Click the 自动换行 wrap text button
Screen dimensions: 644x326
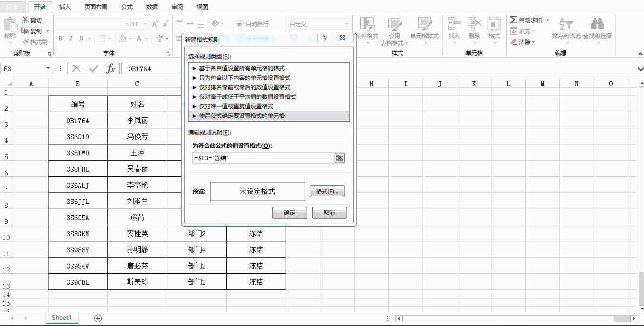pyautogui.click(x=252, y=24)
